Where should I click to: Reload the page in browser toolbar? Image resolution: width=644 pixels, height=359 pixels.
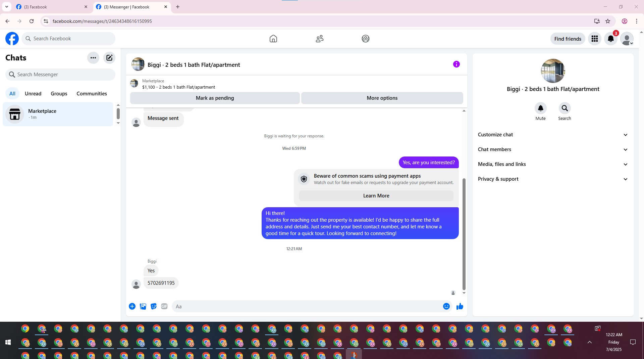[x=32, y=21]
